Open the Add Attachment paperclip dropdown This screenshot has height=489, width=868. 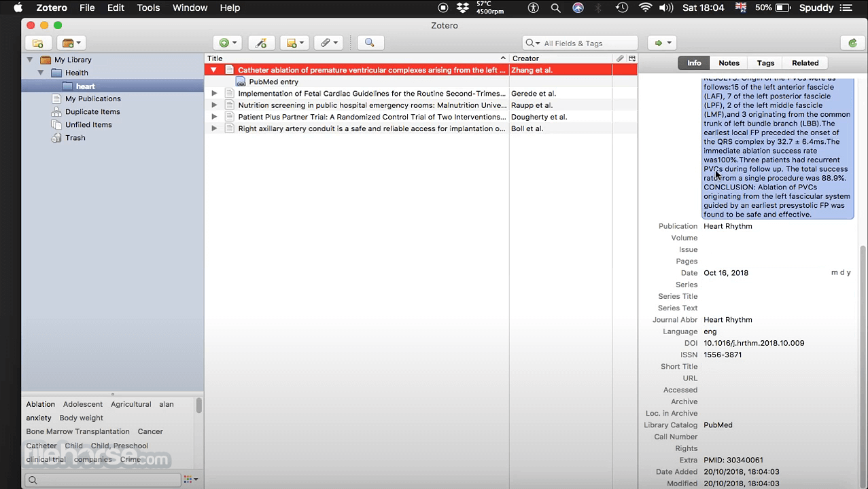[x=328, y=43]
